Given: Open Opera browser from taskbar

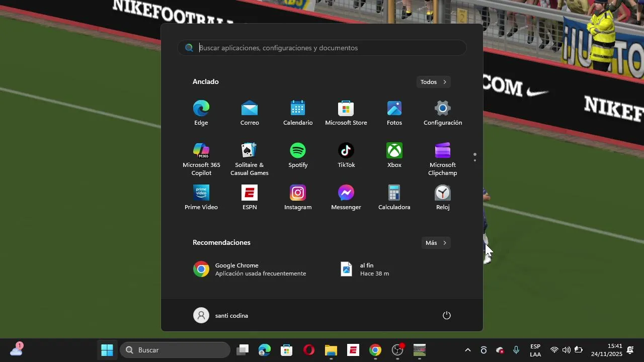Looking at the screenshot, I should (309, 350).
